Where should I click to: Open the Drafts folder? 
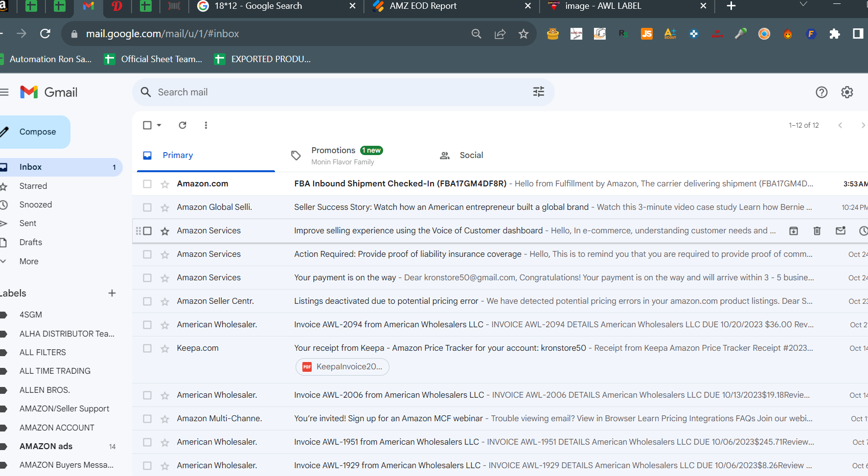click(x=31, y=242)
